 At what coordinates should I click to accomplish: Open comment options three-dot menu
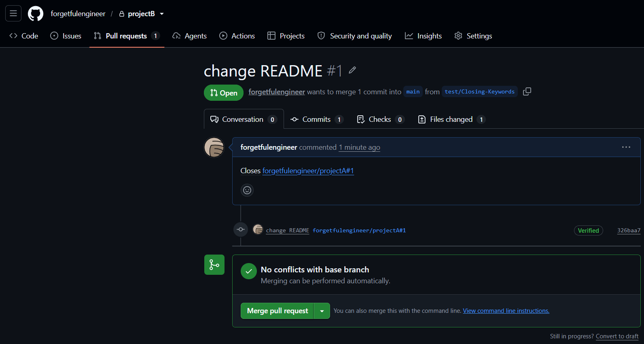click(x=626, y=147)
